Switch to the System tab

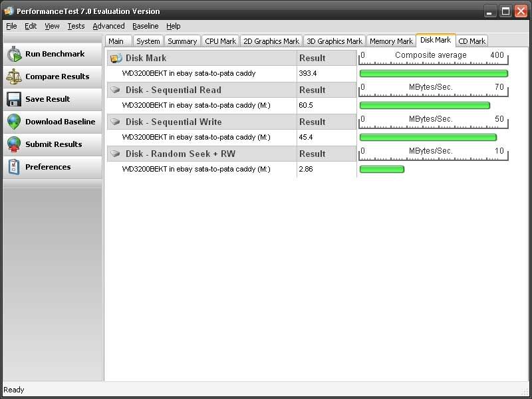[x=148, y=41]
